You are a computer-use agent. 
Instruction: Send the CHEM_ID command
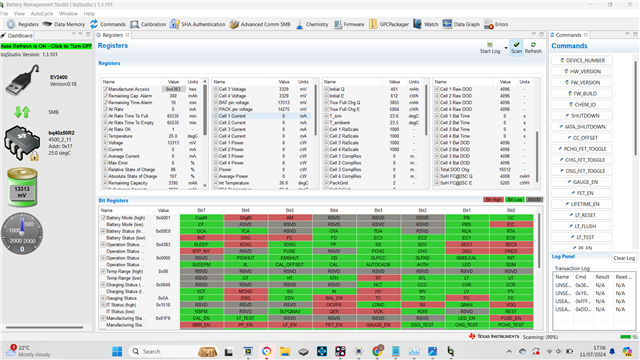(x=582, y=104)
